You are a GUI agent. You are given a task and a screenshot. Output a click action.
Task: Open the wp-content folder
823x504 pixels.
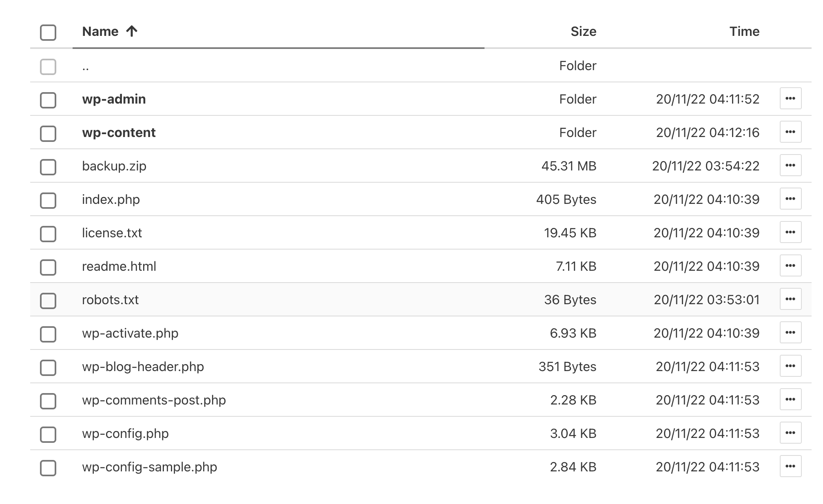click(x=119, y=133)
